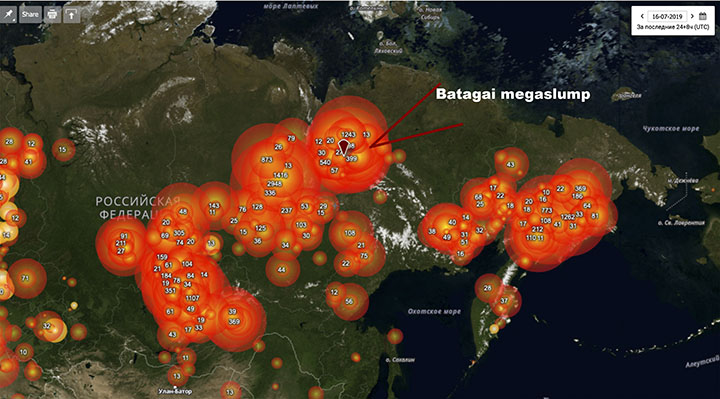This screenshot has height=399, width=720.
Task: Click fire cluster labeled 773
Action: pos(546,210)
